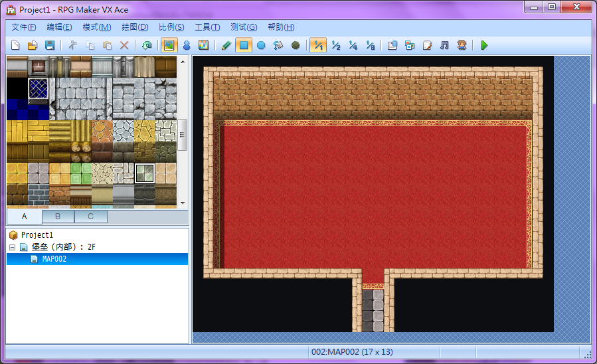Select the Project1 root in map tree
Image resolution: width=597 pixels, height=364 pixels.
(37, 235)
